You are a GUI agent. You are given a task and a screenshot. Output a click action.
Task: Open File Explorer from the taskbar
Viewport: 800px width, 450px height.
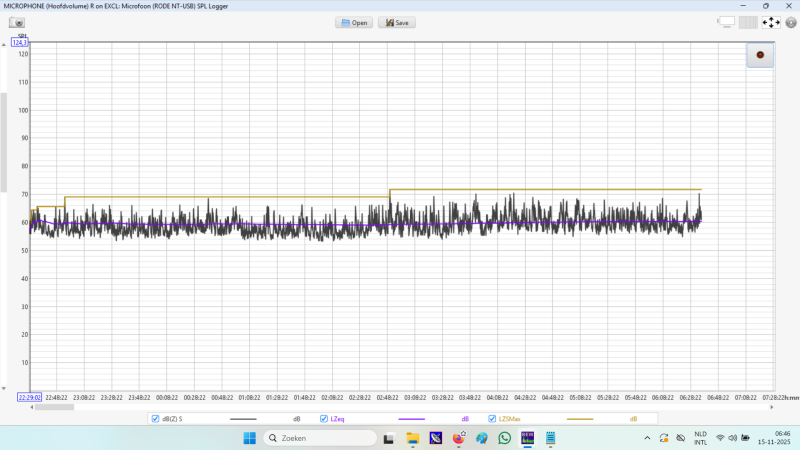(x=412, y=438)
